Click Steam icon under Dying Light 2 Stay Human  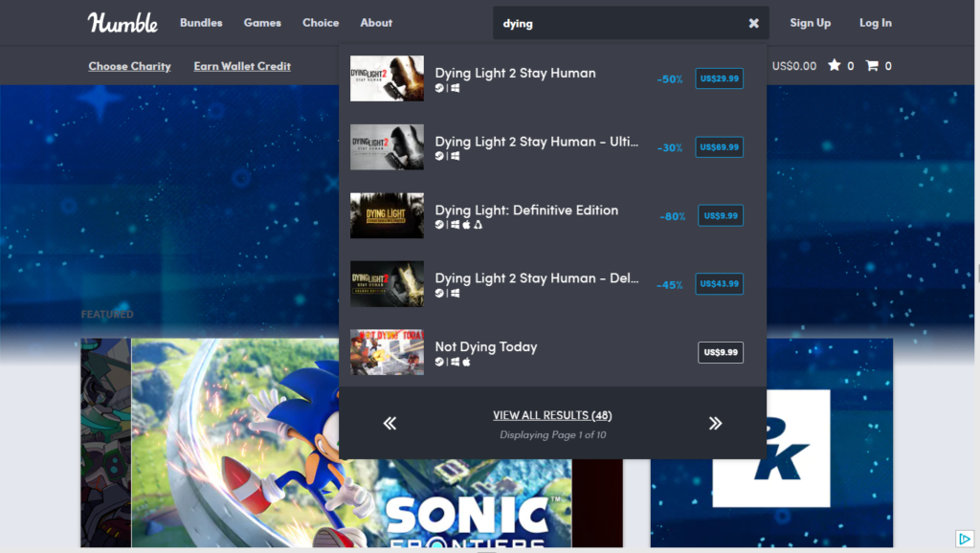tap(439, 88)
